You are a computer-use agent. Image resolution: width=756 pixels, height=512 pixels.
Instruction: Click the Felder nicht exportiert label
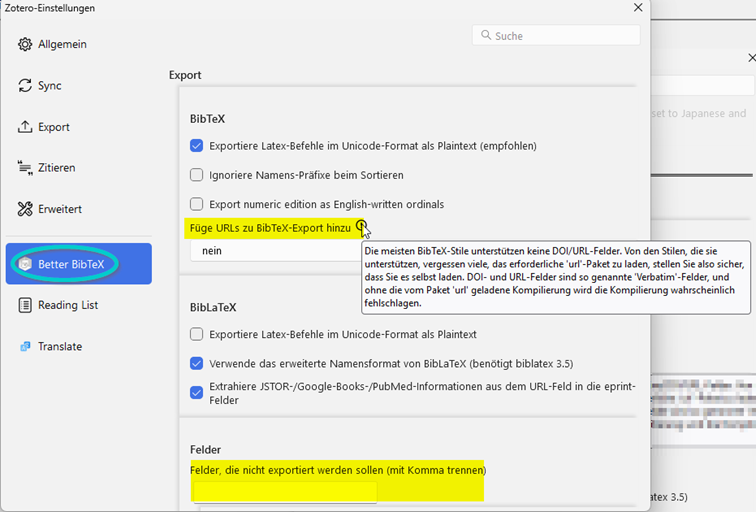338,470
